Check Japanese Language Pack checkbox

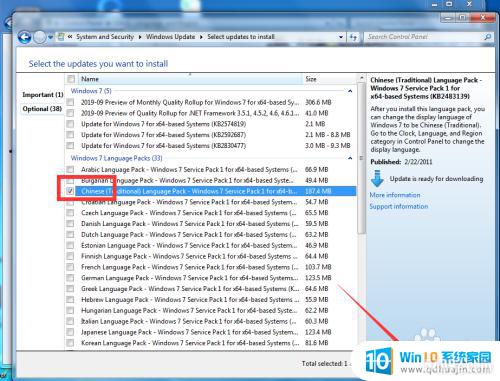point(70,332)
